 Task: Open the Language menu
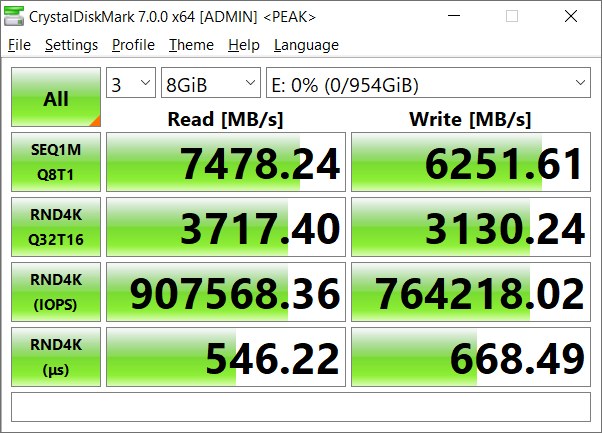click(306, 45)
